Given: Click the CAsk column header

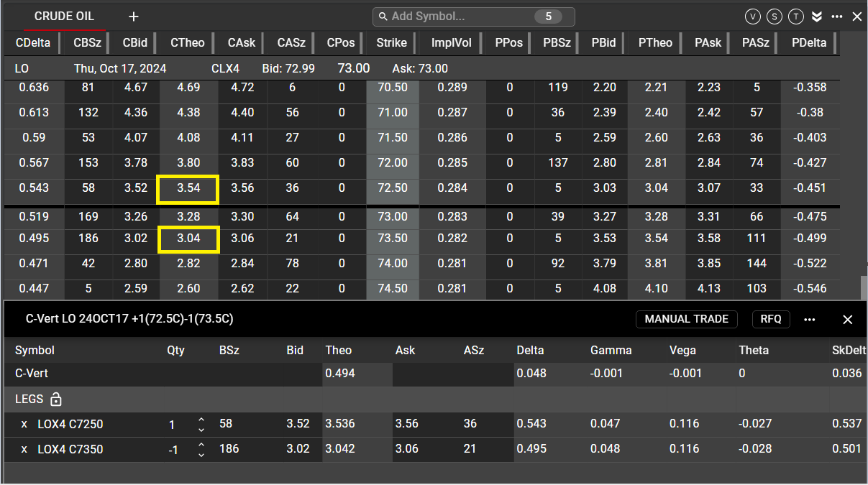Looking at the screenshot, I should pyautogui.click(x=242, y=42).
